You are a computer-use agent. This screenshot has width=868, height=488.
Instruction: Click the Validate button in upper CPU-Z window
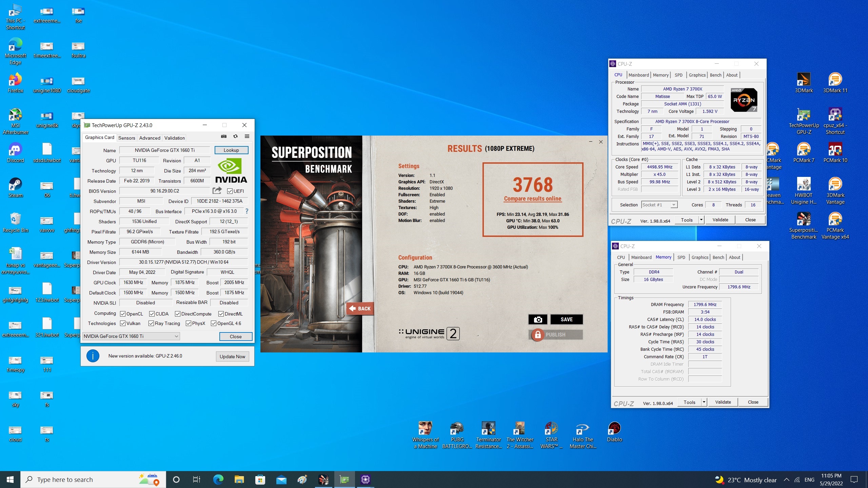pyautogui.click(x=720, y=220)
